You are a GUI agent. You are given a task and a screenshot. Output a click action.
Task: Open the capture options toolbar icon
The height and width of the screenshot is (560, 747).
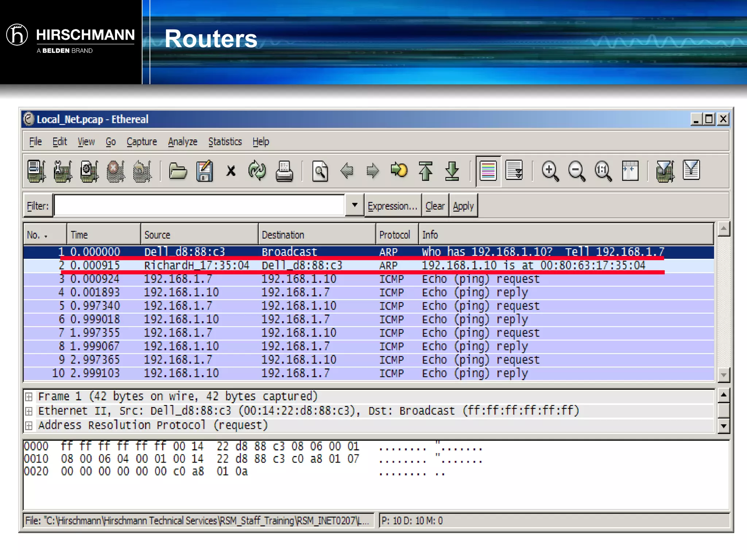63,171
